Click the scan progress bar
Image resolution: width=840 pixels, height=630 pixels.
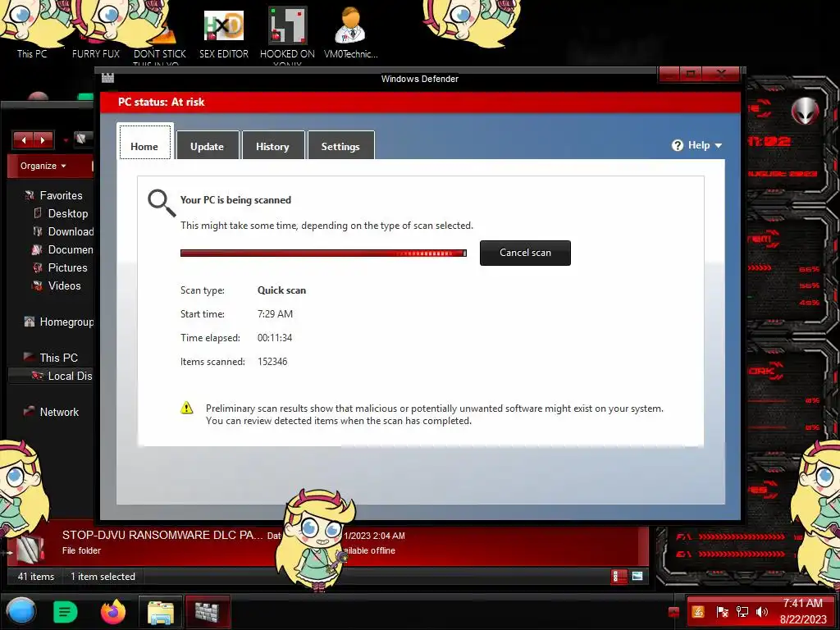[x=323, y=253]
